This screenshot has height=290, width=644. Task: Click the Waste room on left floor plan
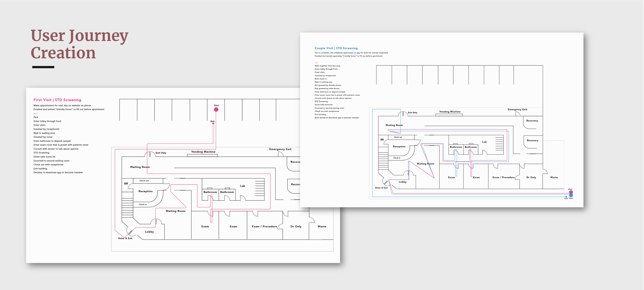coord(322,227)
